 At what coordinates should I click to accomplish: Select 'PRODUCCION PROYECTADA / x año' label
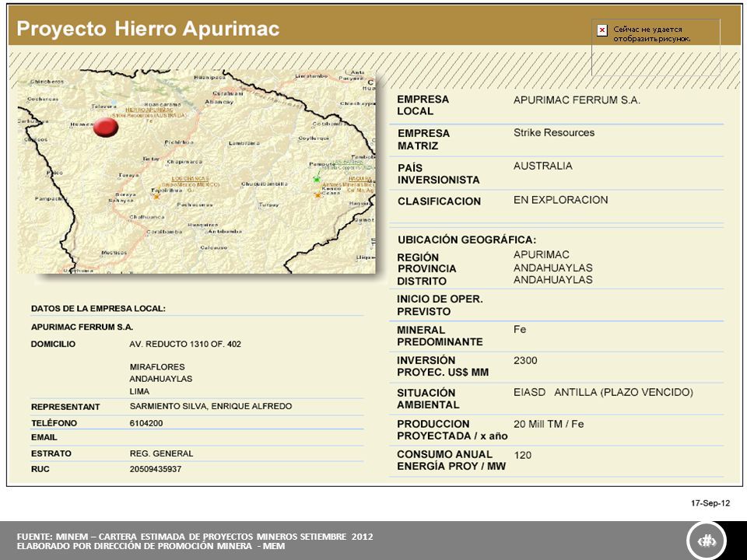(x=452, y=430)
